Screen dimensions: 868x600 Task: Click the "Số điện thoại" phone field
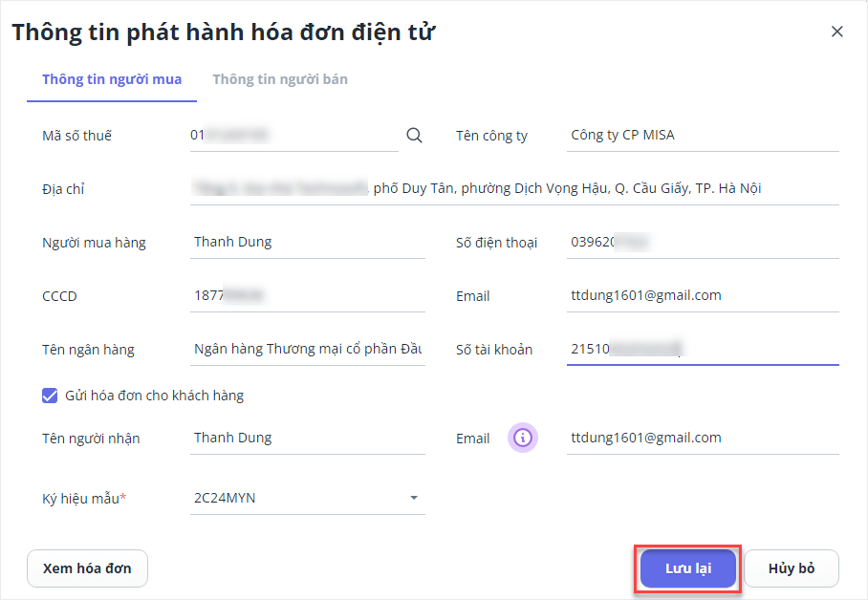pyautogui.click(x=702, y=243)
